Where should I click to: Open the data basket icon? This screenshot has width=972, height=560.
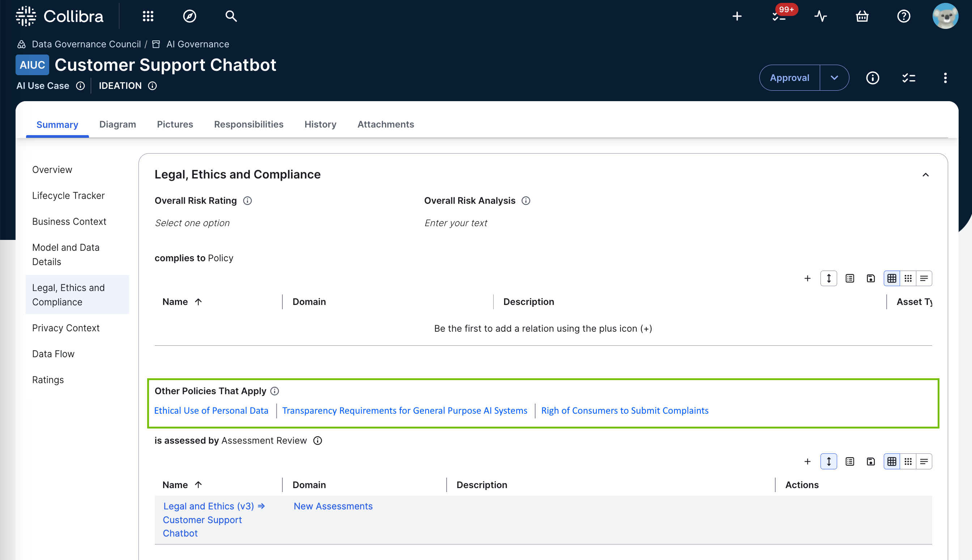click(x=862, y=16)
